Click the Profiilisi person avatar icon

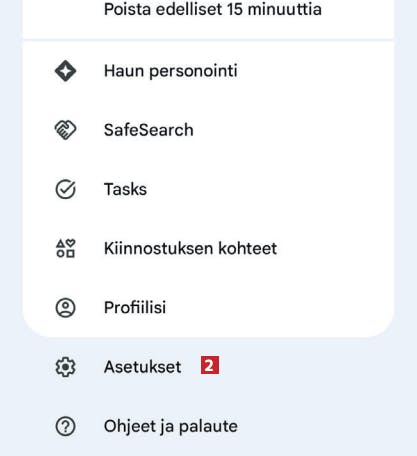(x=65, y=307)
